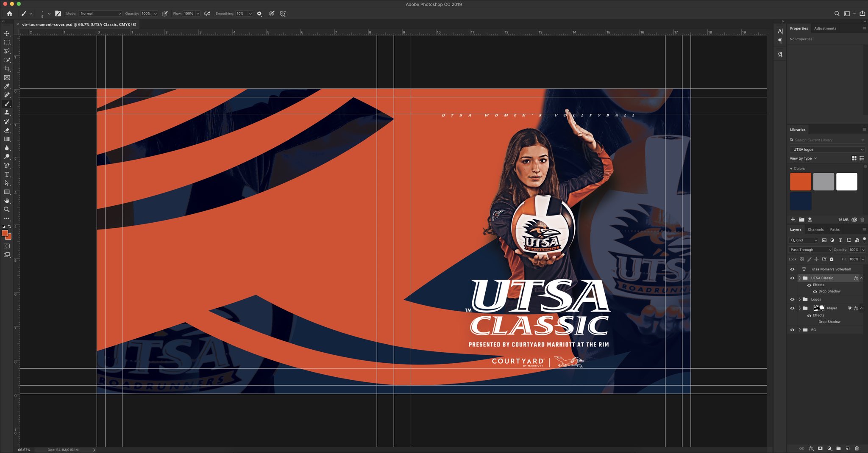
Task: Toggle UTSA Classic Drop Shadow visibility
Action: pyautogui.click(x=815, y=291)
